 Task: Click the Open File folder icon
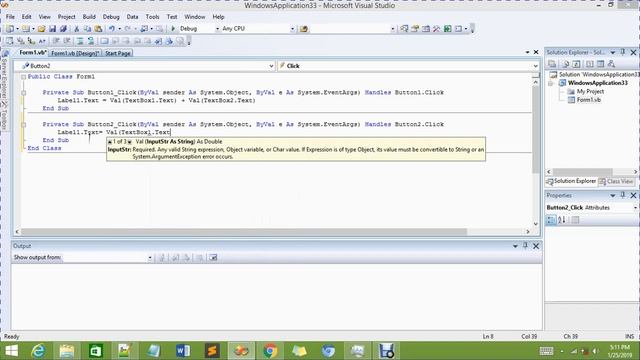click(x=41, y=29)
